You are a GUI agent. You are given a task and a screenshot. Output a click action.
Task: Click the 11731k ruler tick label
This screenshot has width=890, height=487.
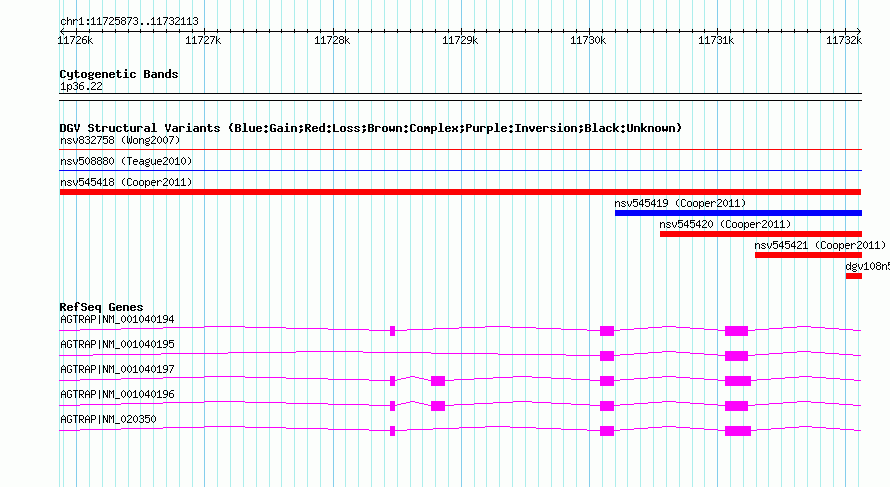coord(716,40)
